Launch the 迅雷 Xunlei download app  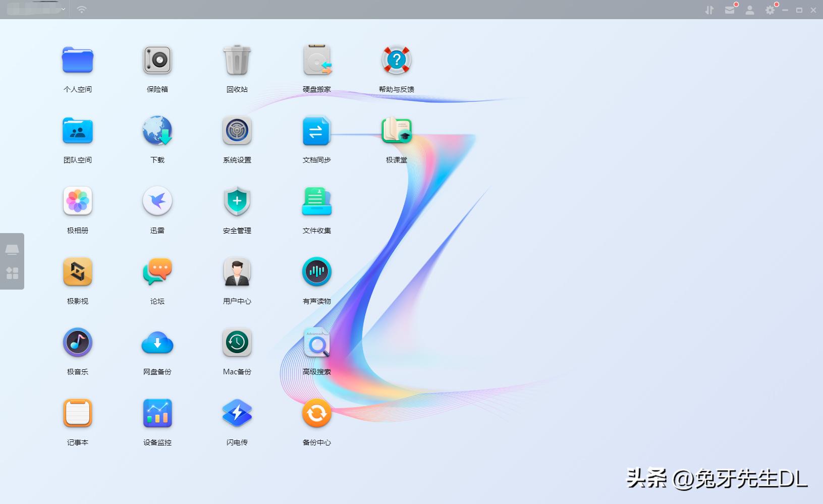(x=157, y=202)
